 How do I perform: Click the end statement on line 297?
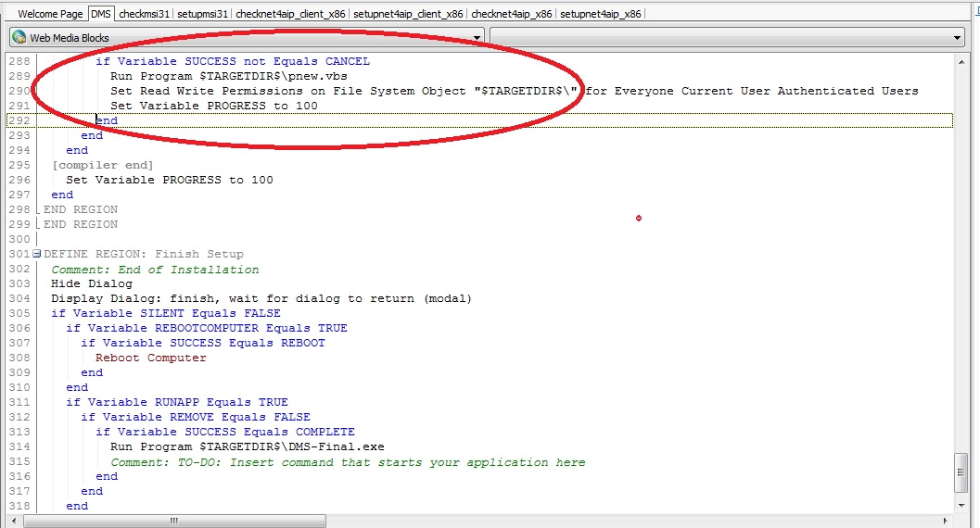coord(62,195)
